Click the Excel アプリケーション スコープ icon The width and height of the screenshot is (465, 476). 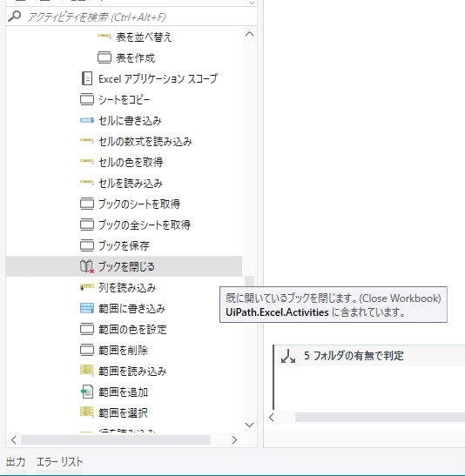(87, 78)
